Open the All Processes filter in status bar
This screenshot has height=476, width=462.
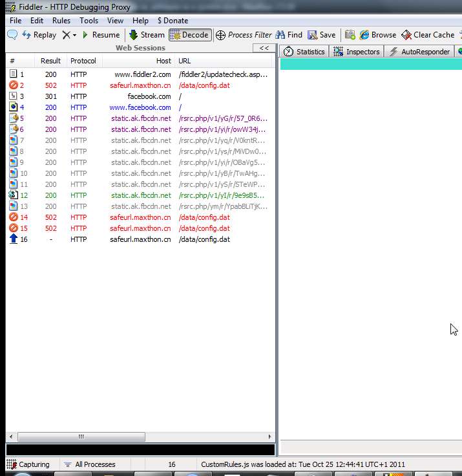coord(90,464)
